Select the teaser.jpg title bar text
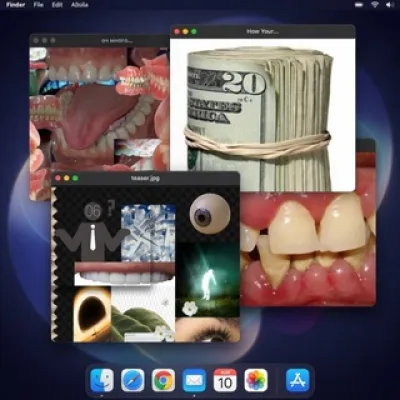 (145, 178)
